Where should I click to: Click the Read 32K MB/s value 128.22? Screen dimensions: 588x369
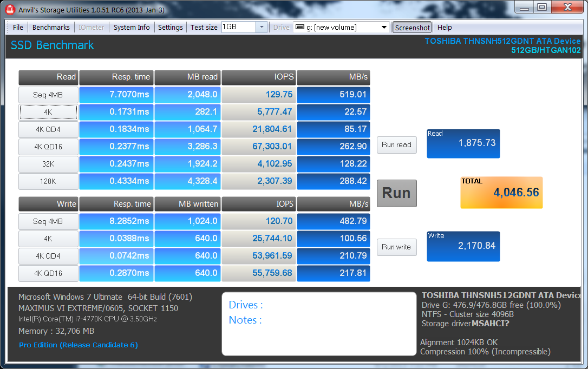click(x=334, y=164)
